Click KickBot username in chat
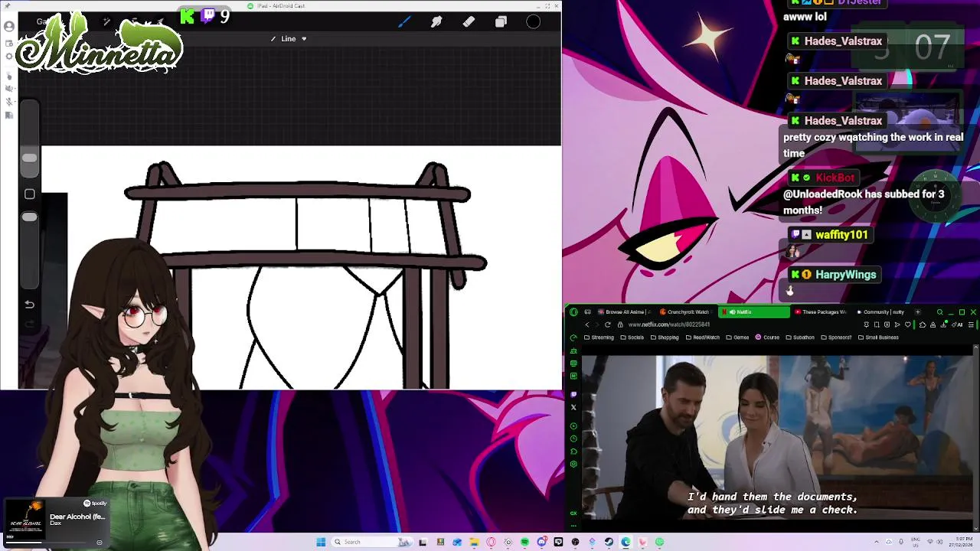The height and width of the screenshot is (551, 980). click(835, 177)
